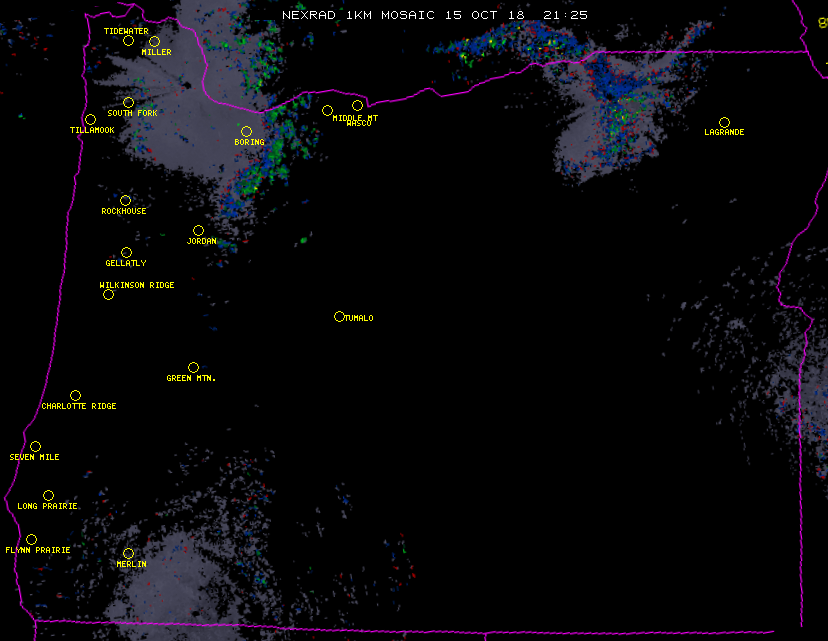Click the 21:25 timestamp in header

click(x=566, y=15)
